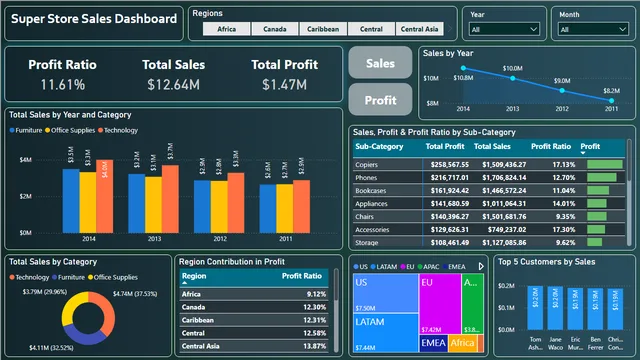Image resolution: width=640 pixels, height=360 pixels.
Task: Click the Ben Ferrer customer bar
Action: [595, 309]
